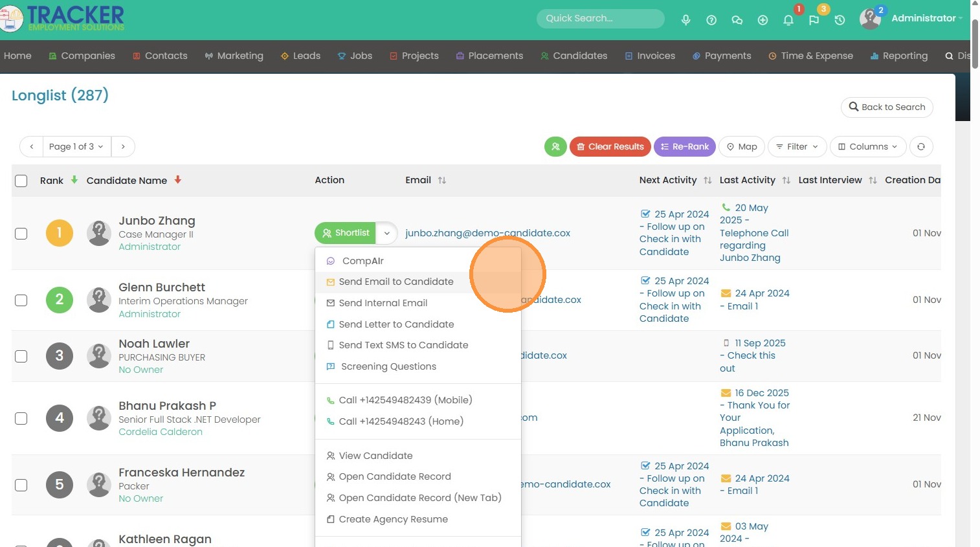Click the Re-Rank button
Screen dimensions: 980x547
685,147
